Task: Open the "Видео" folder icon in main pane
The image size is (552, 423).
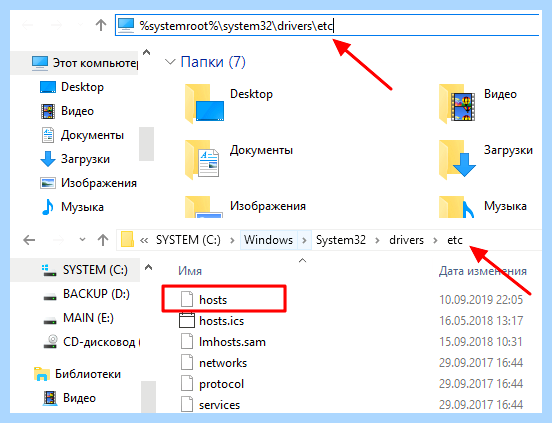Action: 457,103
